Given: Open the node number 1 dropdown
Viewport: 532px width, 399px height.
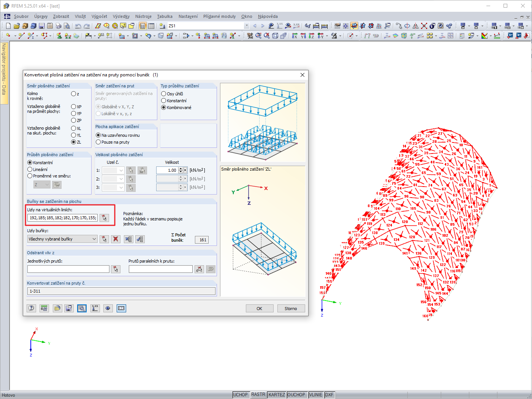Looking at the screenshot, I should point(121,171).
